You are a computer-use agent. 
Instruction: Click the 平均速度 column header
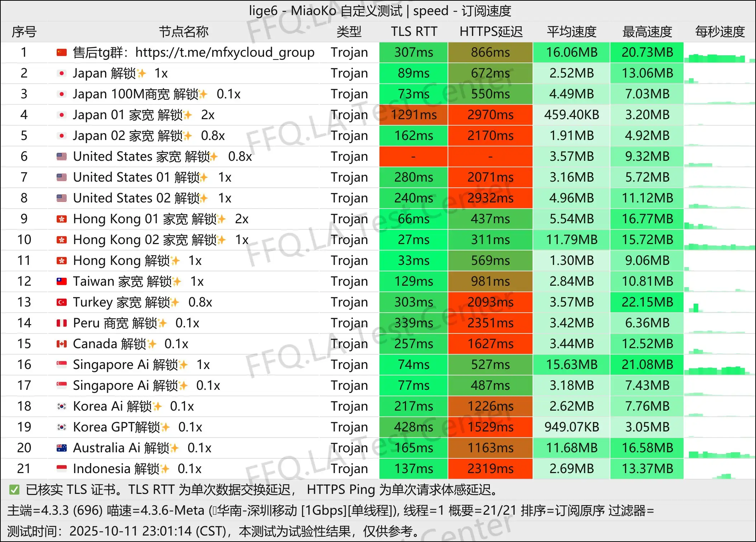pos(571,32)
